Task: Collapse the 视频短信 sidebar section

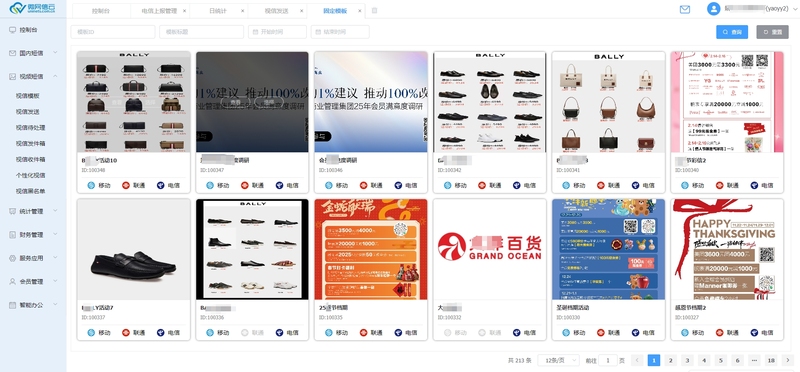Action: 33,77
